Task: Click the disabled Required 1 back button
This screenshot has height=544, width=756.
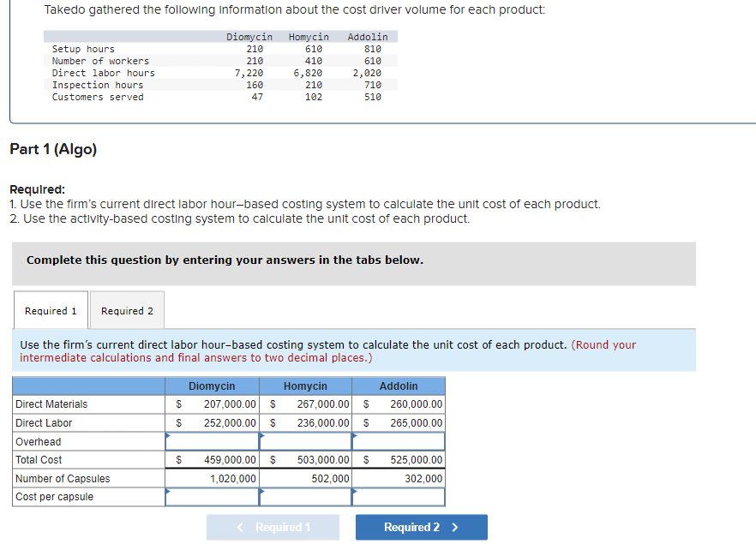Action: (273, 527)
